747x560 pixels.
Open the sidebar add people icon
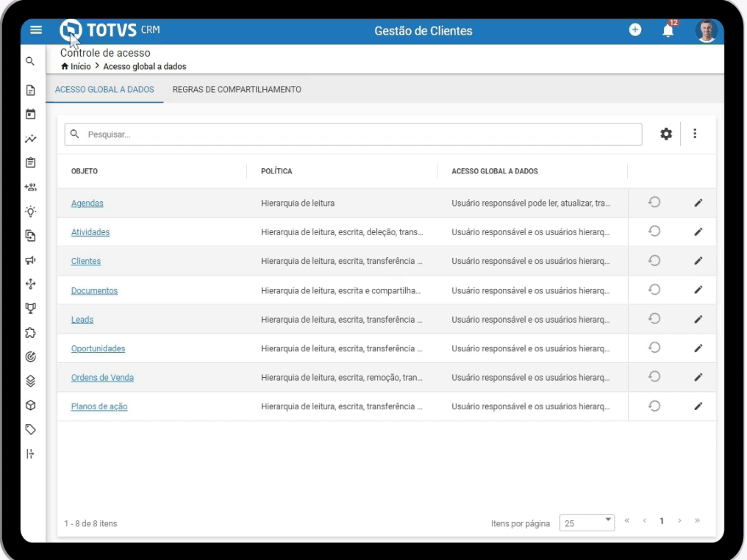tap(30, 187)
